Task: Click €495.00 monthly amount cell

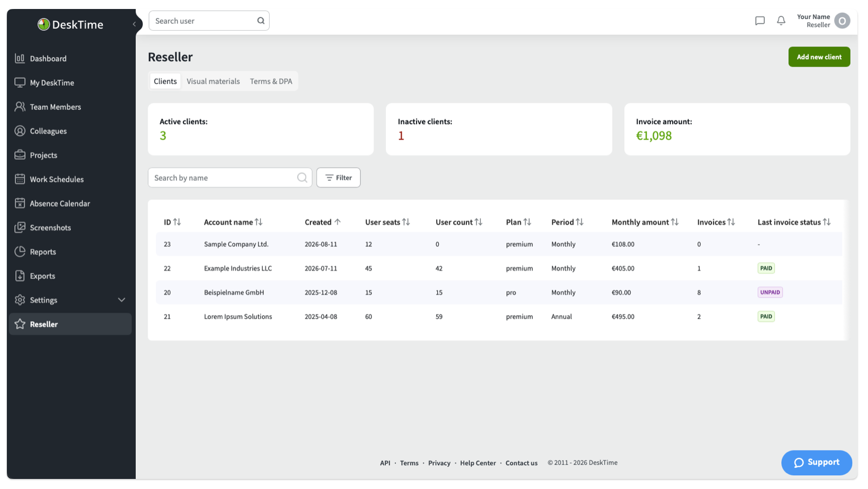Action: click(623, 317)
